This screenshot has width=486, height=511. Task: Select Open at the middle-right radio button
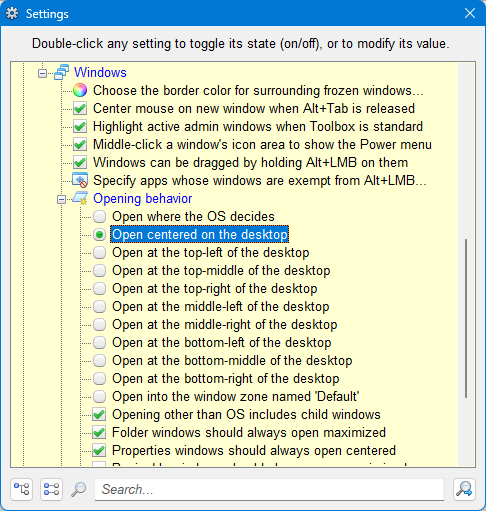click(99, 325)
